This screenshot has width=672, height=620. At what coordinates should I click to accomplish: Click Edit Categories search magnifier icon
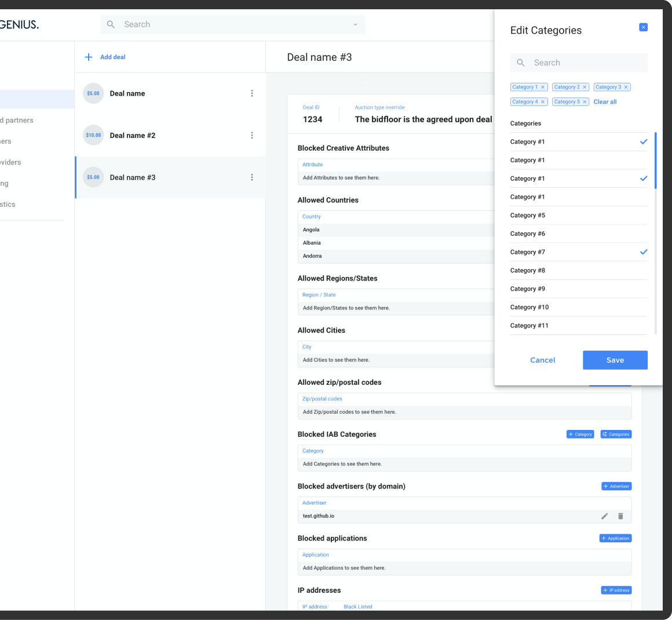520,63
